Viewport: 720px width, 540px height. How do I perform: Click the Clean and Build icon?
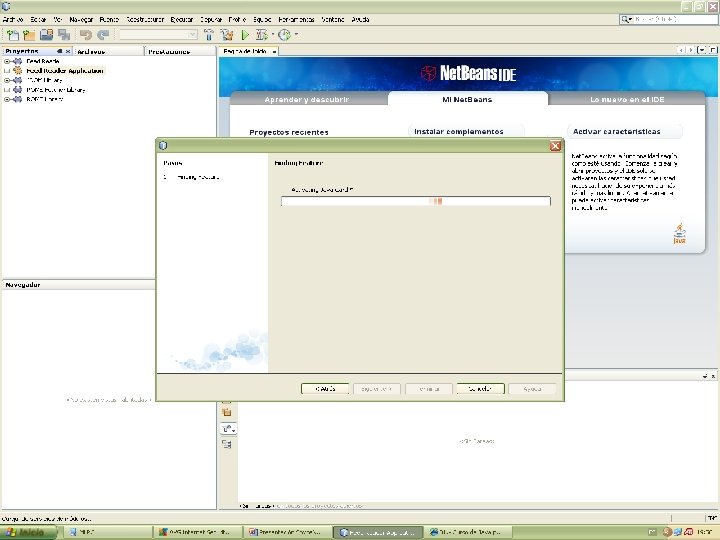pos(226,35)
